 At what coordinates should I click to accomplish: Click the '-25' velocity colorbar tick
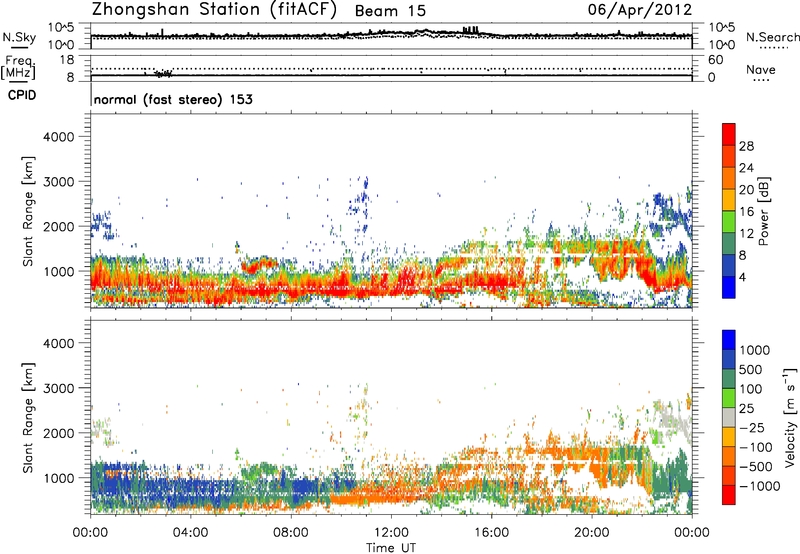752,427
